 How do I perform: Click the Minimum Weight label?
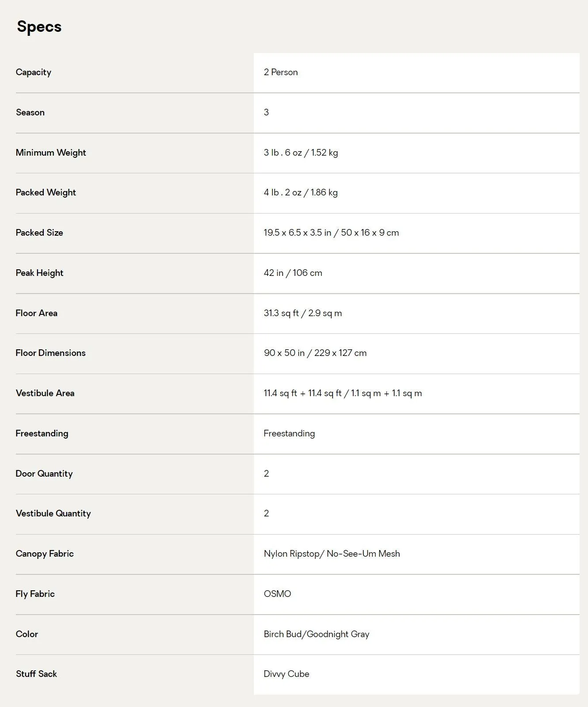click(51, 153)
